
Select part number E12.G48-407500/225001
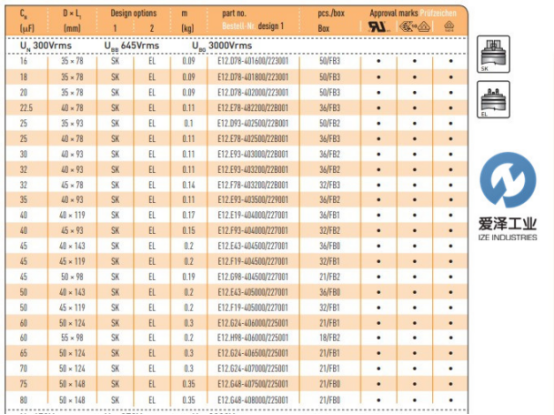[253, 384]
